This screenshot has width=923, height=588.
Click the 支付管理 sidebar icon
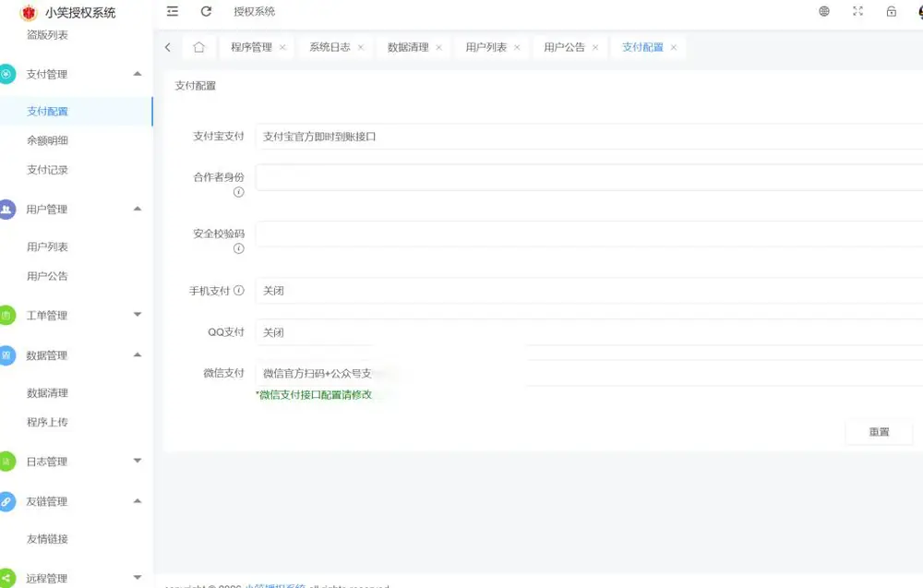click(x=6, y=74)
